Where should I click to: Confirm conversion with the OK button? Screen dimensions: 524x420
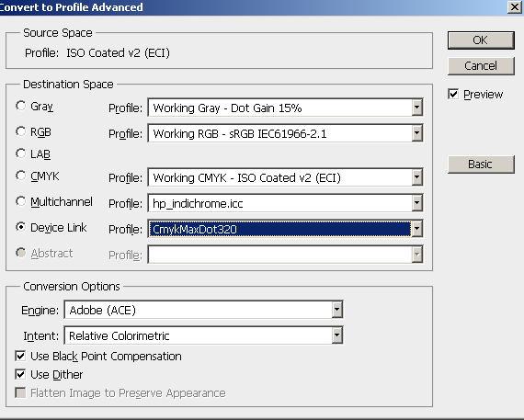click(x=481, y=40)
